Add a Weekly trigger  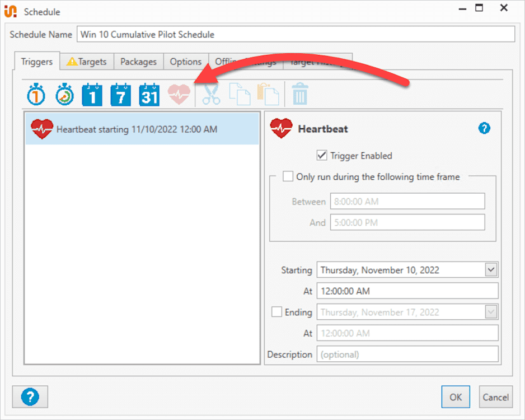point(120,94)
